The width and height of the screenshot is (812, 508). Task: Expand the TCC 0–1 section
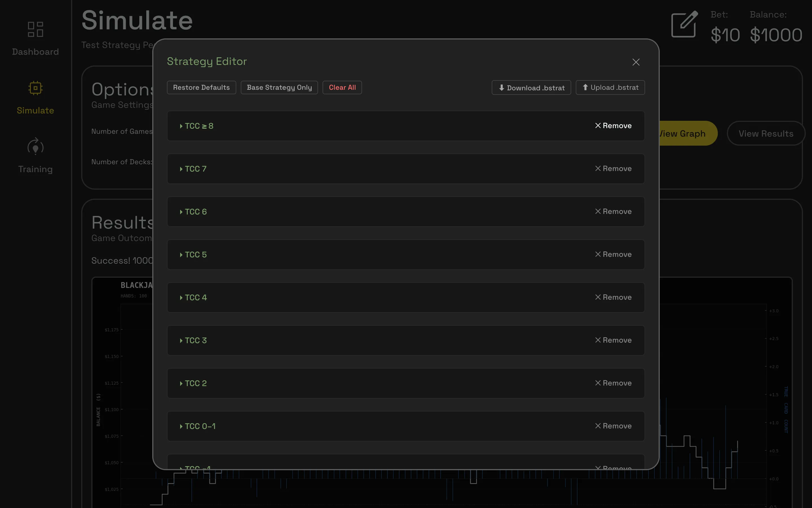(198, 426)
